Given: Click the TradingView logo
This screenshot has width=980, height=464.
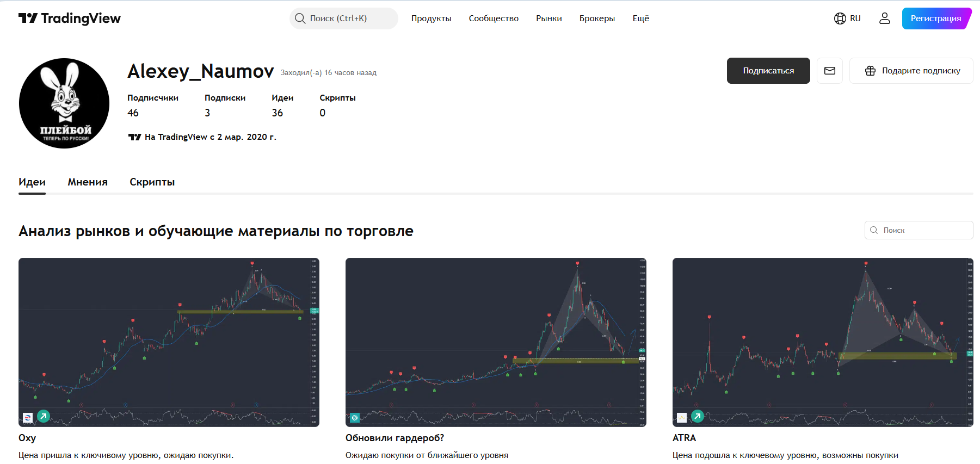Looking at the screenshot, I should (x=70, y=18).
